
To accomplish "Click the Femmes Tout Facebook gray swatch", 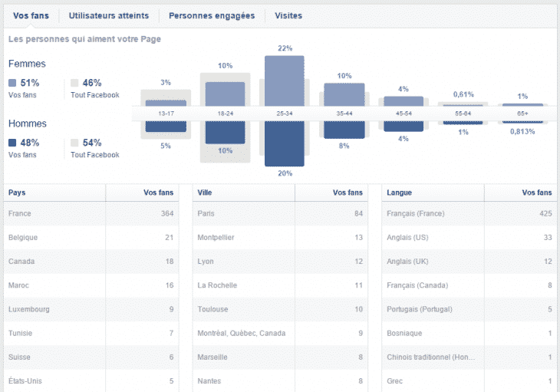I will point(74,83).
